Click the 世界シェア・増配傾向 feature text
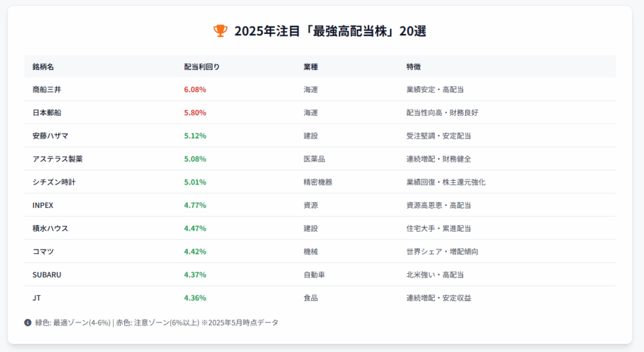The height and width of the screenshot is (352, 644). click(442, 252)
